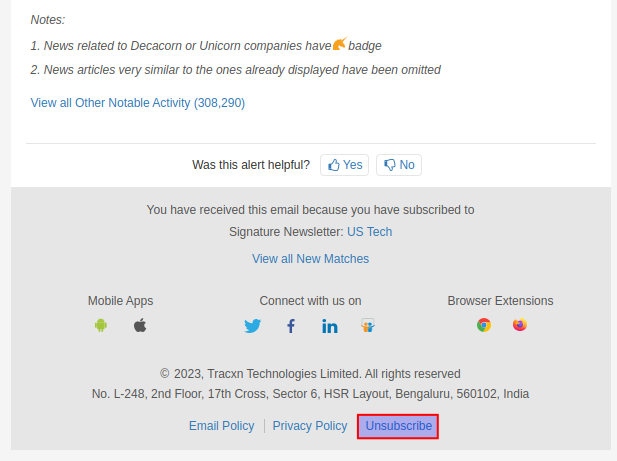Screen dimensions: 617x461
Task: Mark alert as not helpful with No
Action: (399, 165)
